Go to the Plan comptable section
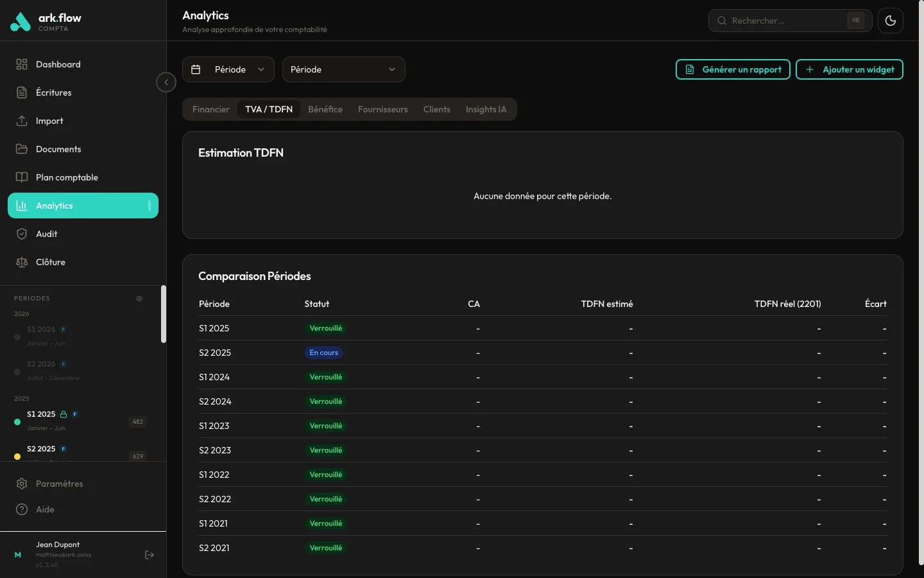 [67, 177]
